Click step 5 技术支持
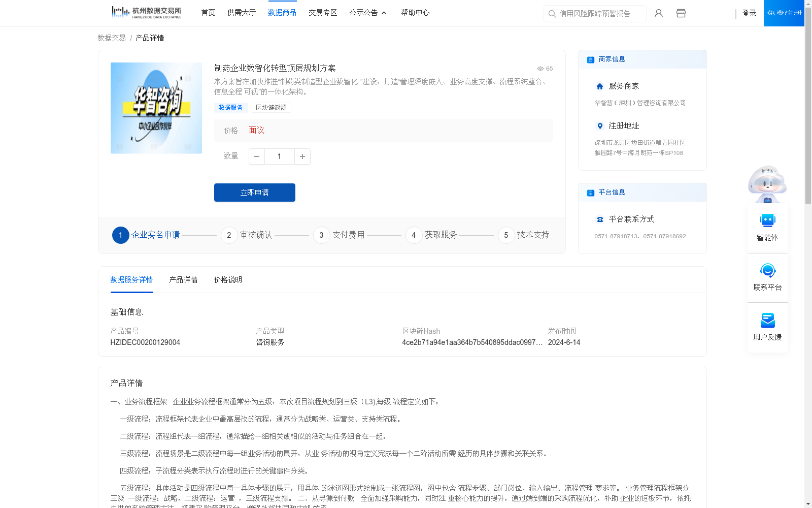The image size is (812, 508). 524,235
